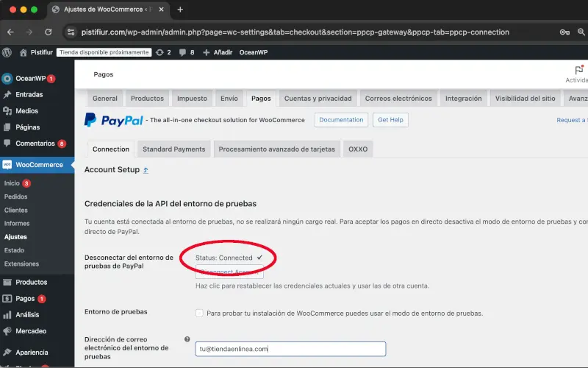
Task: Select the PayPal Connection tab
Action: (x=111, y=149)
